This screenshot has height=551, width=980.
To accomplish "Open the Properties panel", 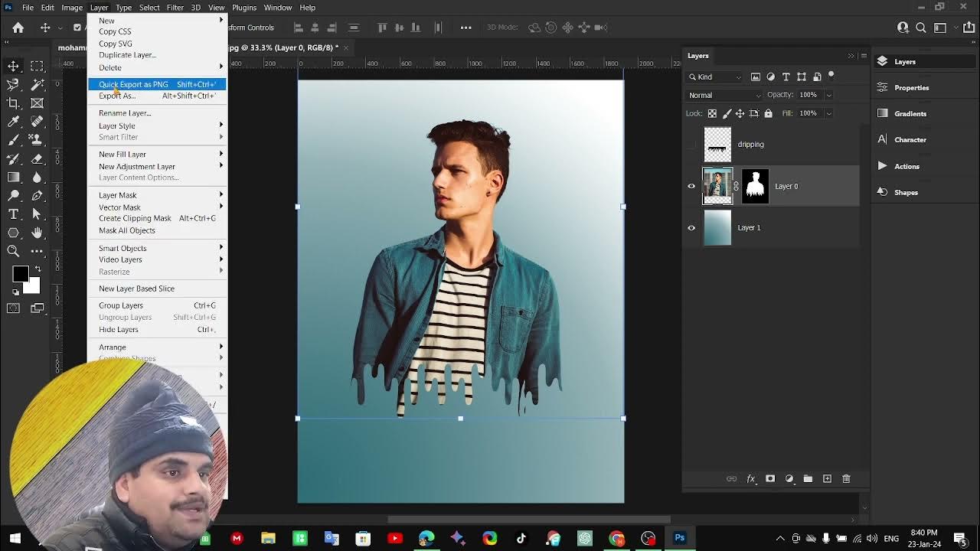I will tap(911, 88).
